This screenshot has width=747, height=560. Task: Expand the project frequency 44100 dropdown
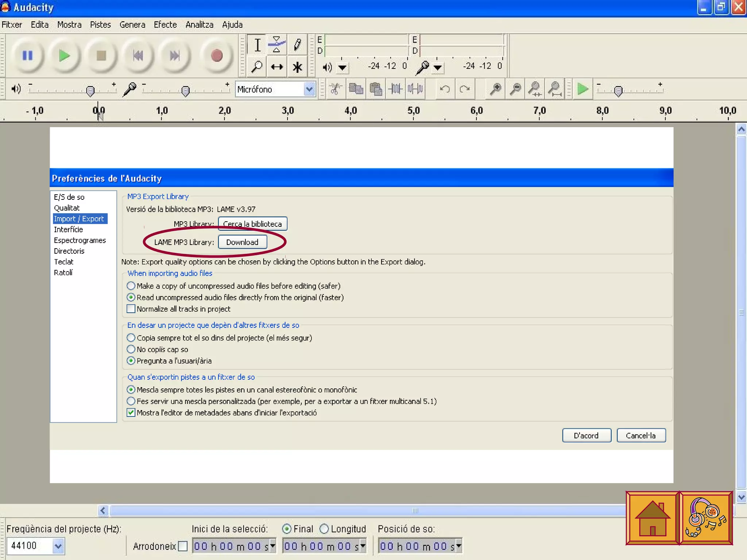58,546
